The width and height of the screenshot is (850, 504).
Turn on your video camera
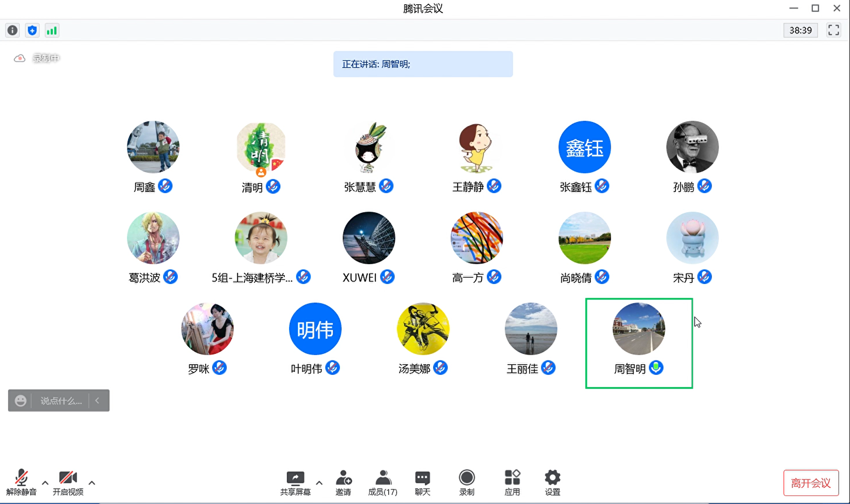68,482
